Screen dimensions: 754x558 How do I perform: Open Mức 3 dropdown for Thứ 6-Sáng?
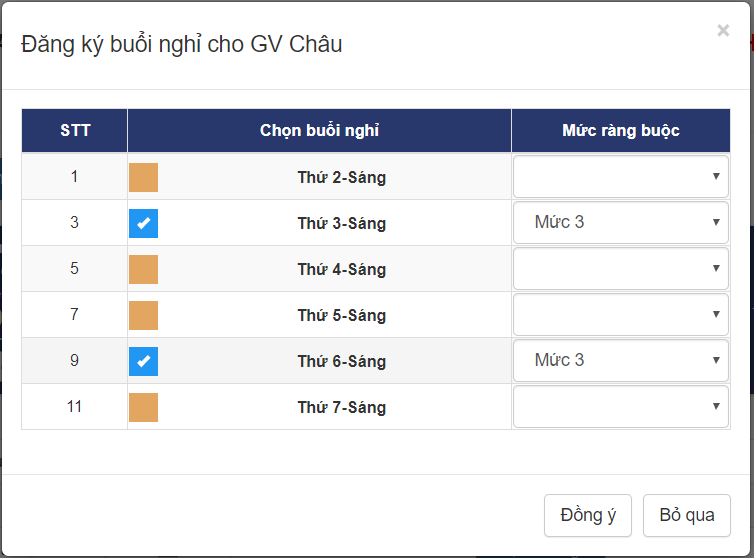click(620, 361)
